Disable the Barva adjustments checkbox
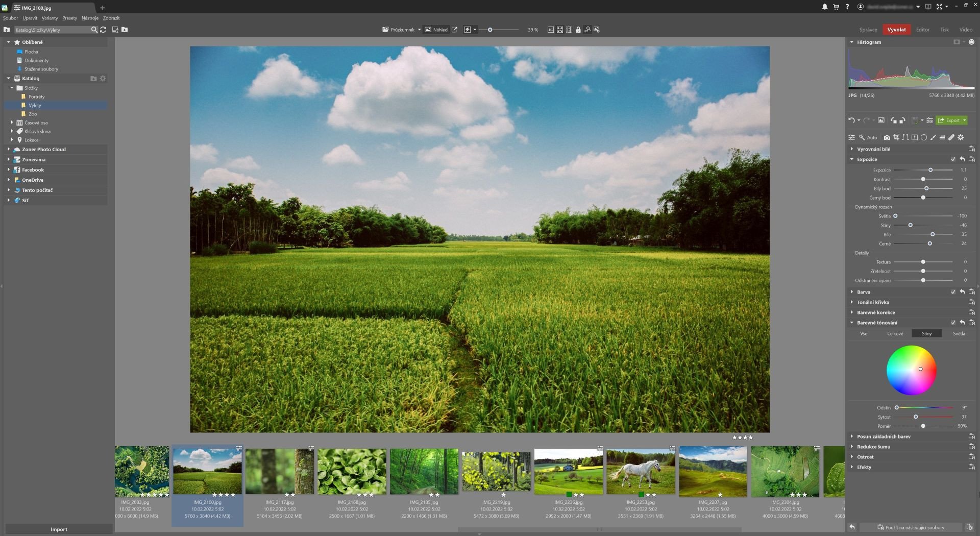 point(953,292)
